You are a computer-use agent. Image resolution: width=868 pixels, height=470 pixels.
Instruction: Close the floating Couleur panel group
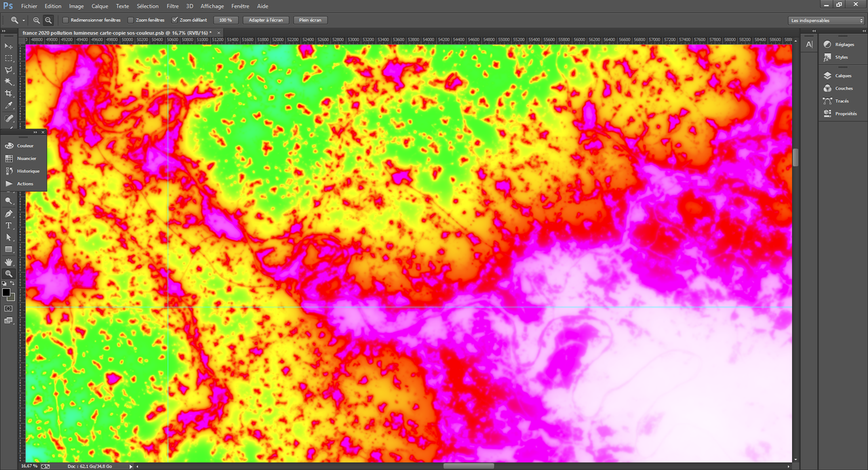click(43, 132)
